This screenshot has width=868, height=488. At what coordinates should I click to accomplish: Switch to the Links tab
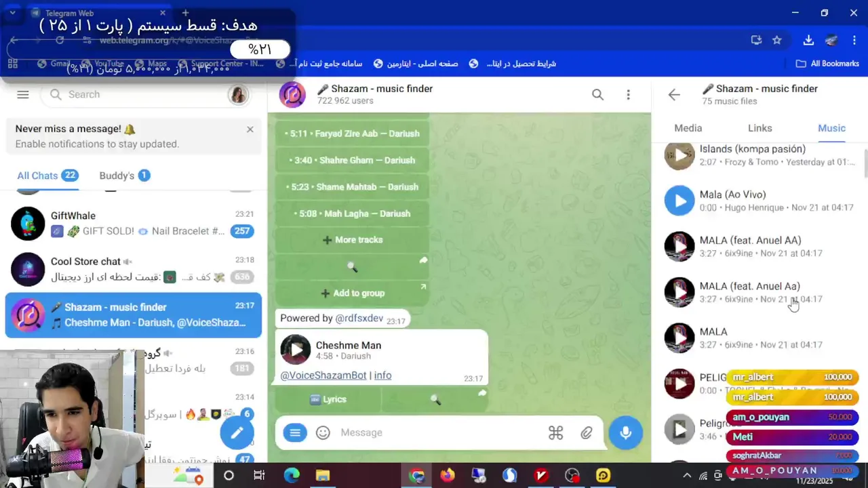coord(760,128)
